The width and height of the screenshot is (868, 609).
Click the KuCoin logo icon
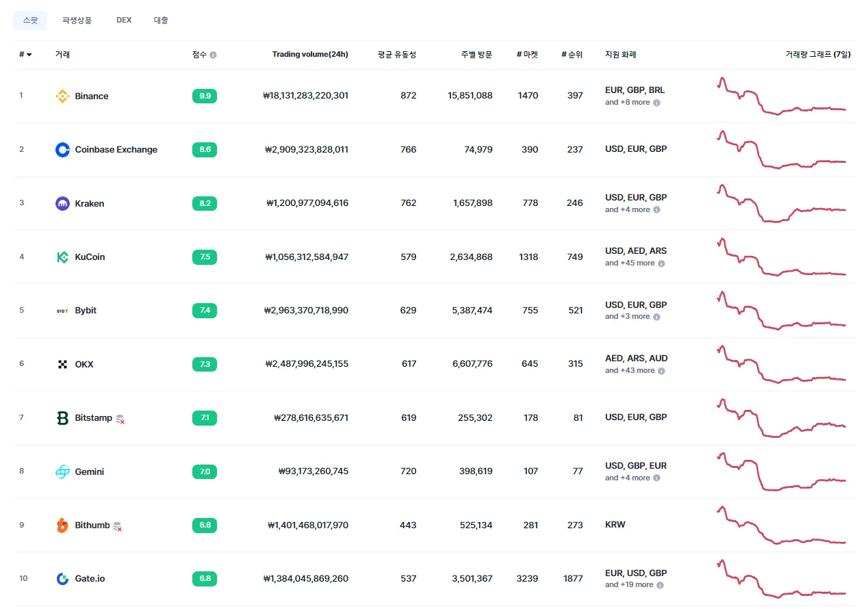tap(62, 257)
